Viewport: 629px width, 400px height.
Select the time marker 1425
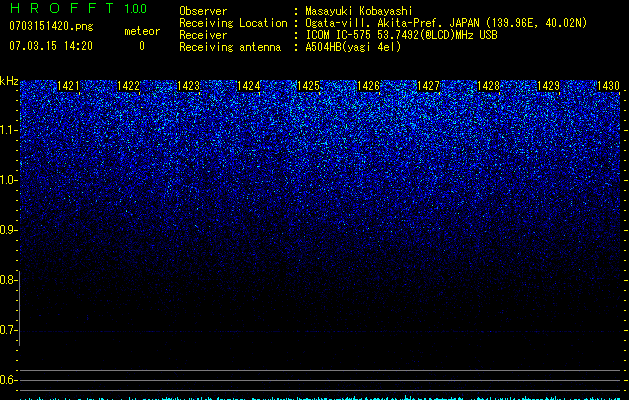tap(308, 86)
